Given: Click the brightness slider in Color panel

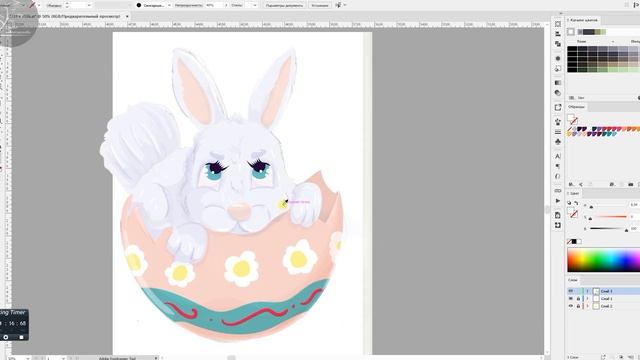Looking at the screenshot, I should point(608,229).
